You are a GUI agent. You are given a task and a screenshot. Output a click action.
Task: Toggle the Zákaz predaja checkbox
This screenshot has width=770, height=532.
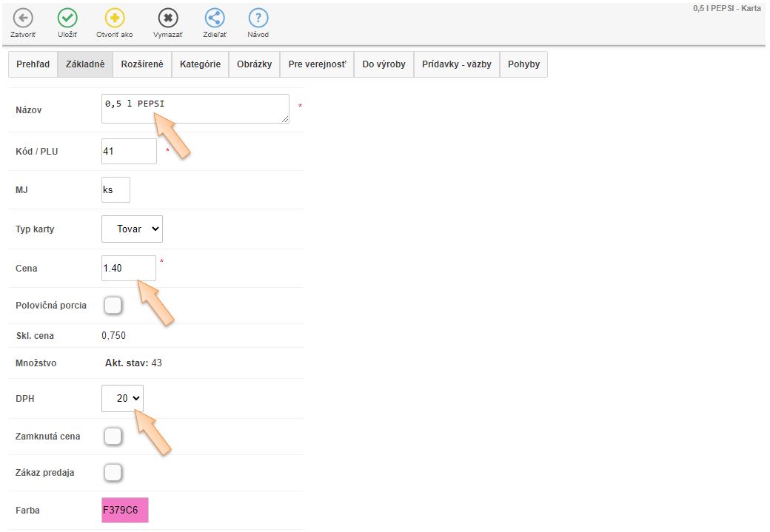(113, 472)
